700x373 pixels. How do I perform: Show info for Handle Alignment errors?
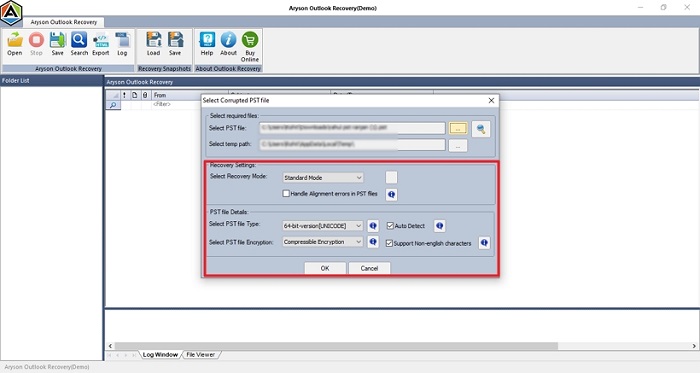tap(392, 195)
